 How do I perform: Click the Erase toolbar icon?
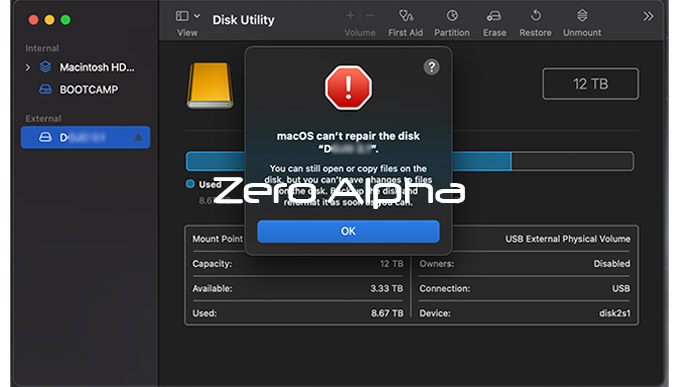[494, 16]
